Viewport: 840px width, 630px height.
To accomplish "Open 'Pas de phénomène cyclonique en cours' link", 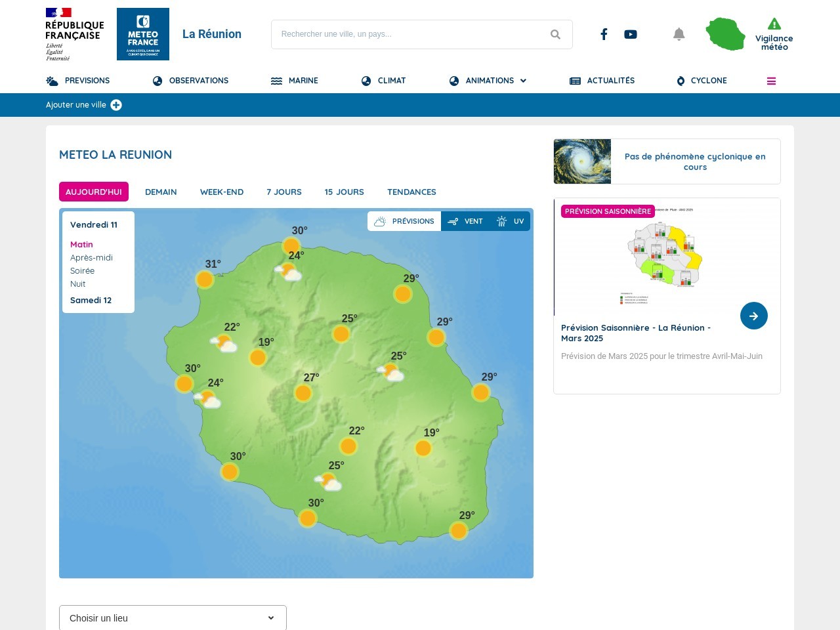I will click(x=695, y=161).
